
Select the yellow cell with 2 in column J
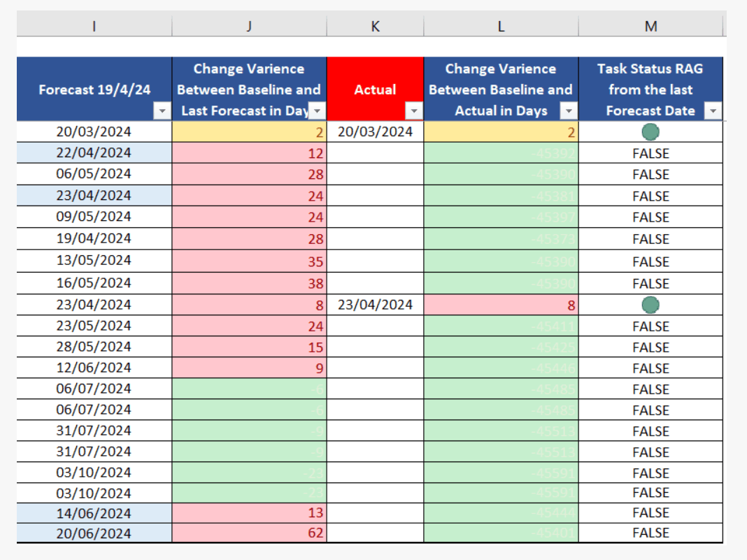(x=249, y=131)
